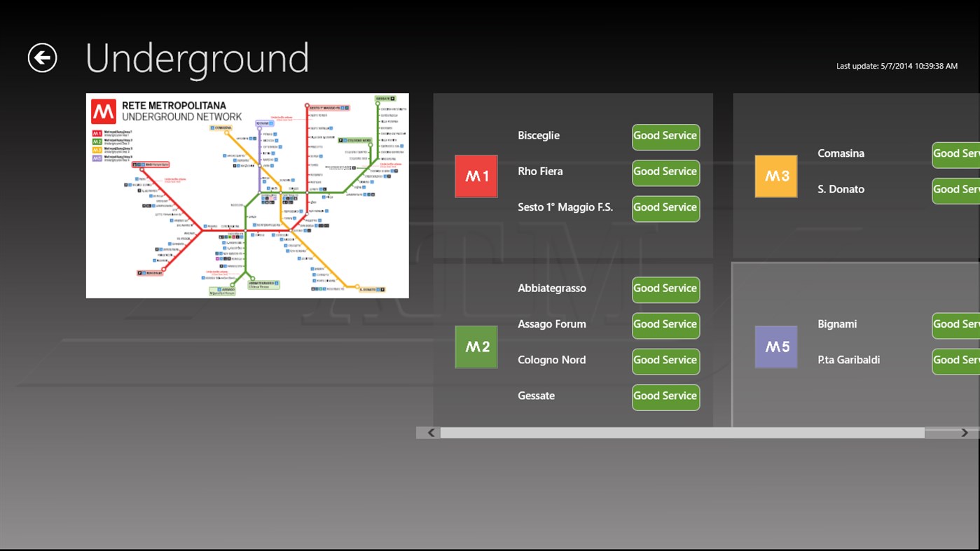
Task: Click Good Service status for Assago Forum
Action: 665,325
